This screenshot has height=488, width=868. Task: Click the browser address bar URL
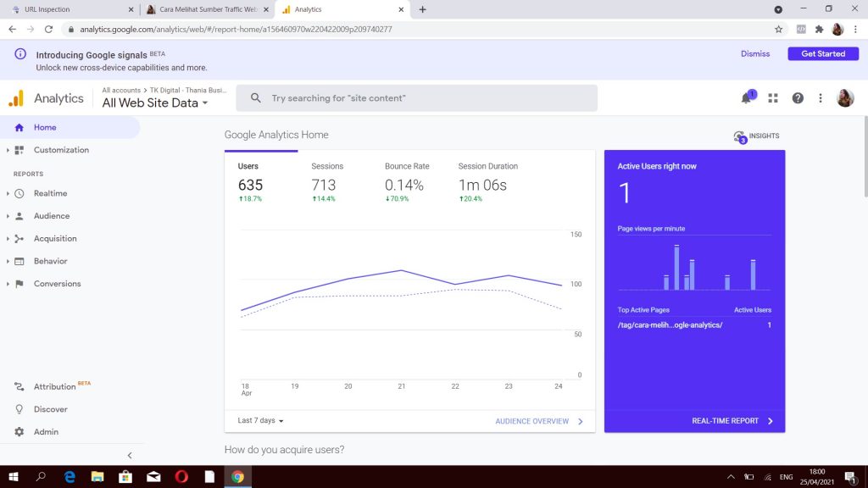[236, 30]
